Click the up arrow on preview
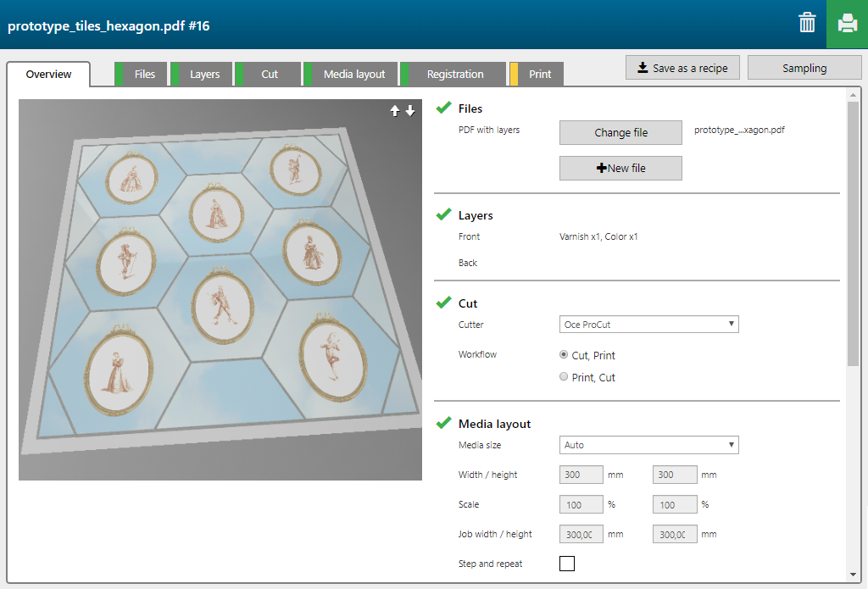 (x=394, y=111)
